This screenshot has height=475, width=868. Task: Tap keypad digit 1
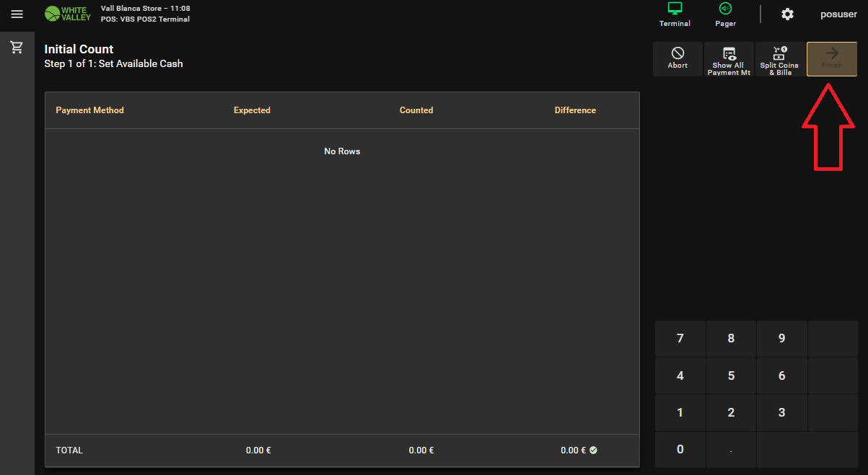(x=680, y=413)
